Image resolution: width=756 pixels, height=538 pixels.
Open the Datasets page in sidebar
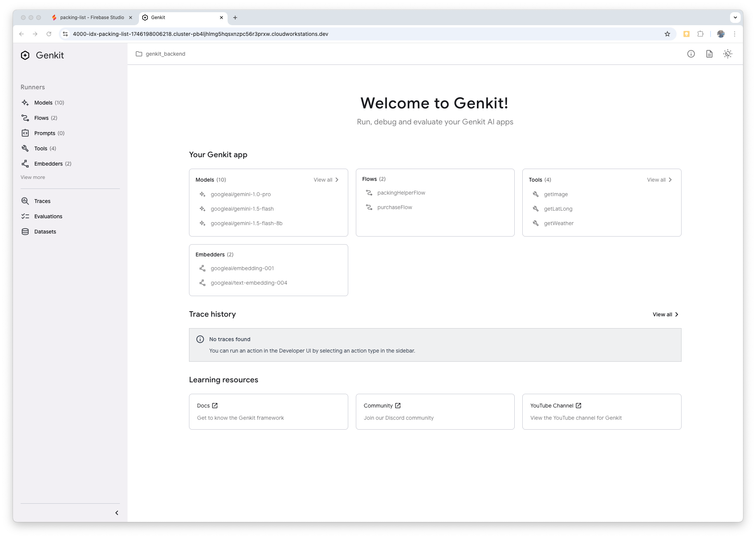tap(45, 232)
